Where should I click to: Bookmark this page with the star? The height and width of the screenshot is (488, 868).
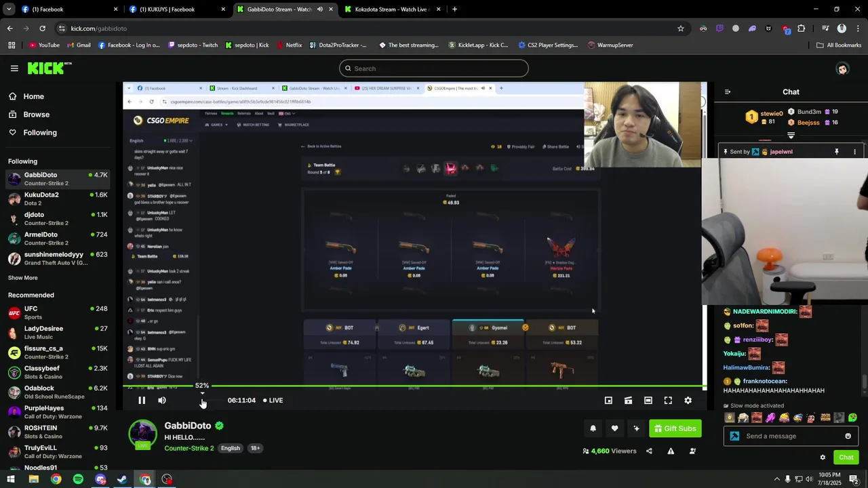coord(681,28)
